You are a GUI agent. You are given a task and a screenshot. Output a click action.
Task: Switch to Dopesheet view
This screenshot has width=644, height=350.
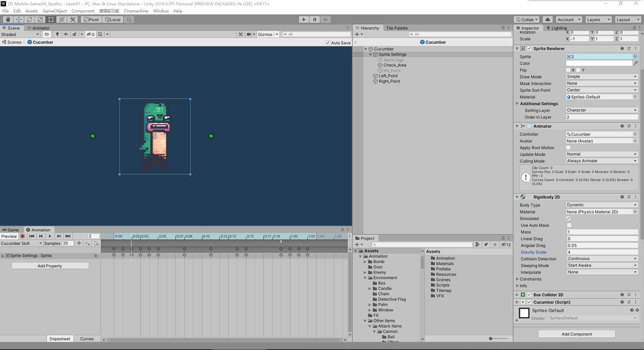tap(60, 339)
